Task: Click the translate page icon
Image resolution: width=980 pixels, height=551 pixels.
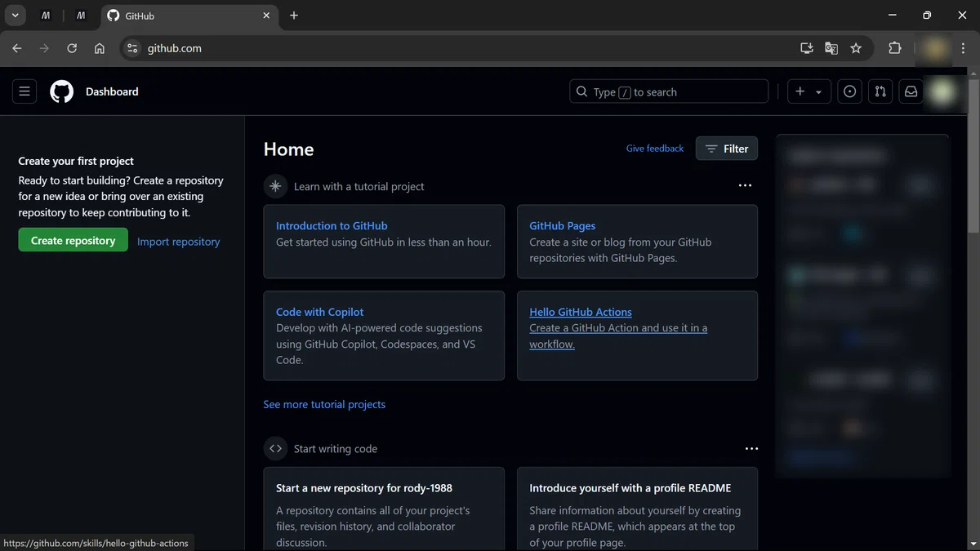Action: point(831,48)
